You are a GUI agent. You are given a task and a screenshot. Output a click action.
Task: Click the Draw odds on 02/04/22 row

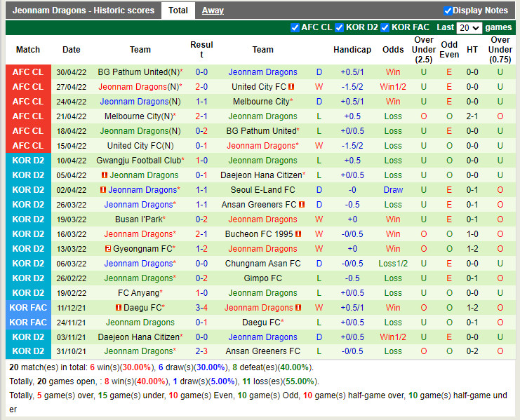(x=393, y=190)
